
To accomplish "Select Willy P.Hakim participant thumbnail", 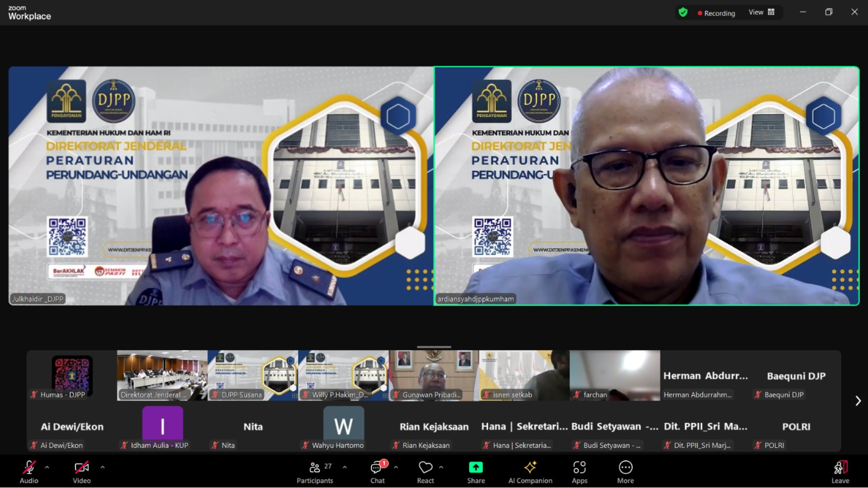I will click(x=343, y=375).
